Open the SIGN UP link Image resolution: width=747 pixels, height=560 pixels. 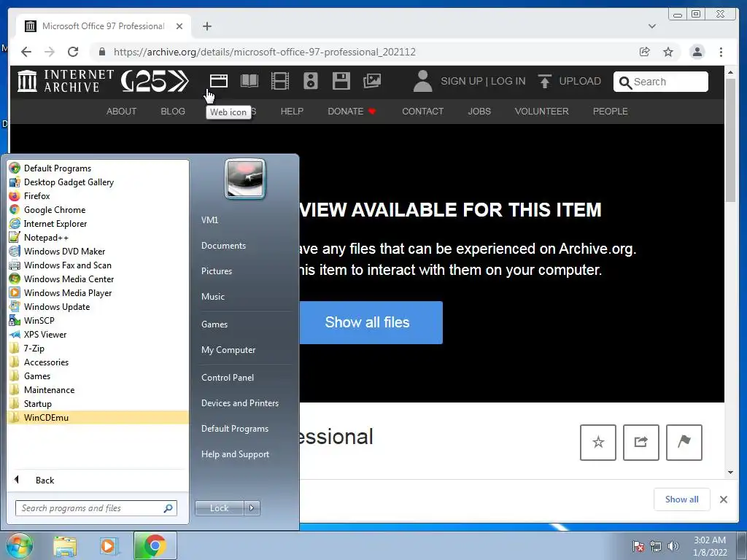coord(461,81)
